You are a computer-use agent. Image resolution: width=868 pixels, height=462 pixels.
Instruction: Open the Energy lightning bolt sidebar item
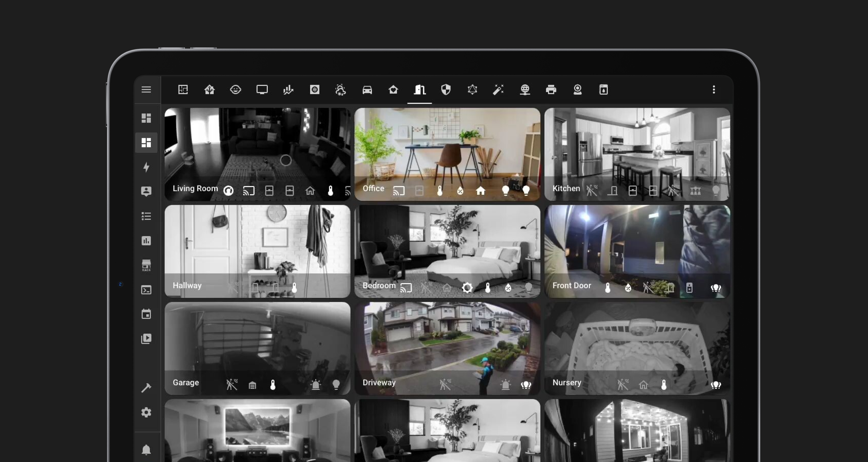coord(146,167)
